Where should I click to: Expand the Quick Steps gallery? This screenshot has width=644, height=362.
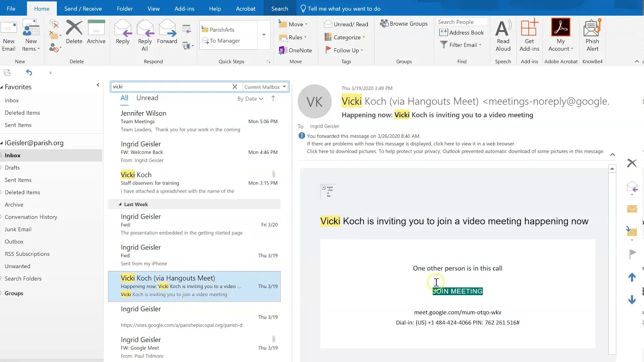(x=264, y=35)
